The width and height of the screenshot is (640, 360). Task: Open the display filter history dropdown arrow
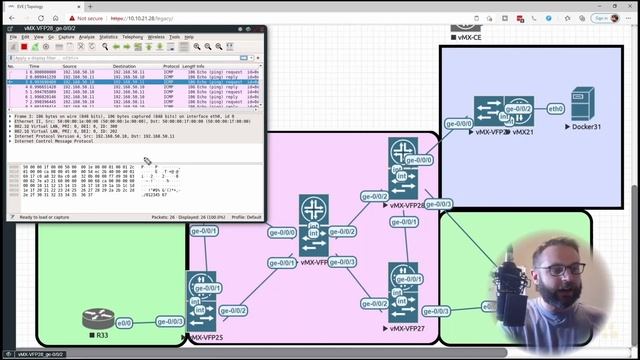(251, 58)
